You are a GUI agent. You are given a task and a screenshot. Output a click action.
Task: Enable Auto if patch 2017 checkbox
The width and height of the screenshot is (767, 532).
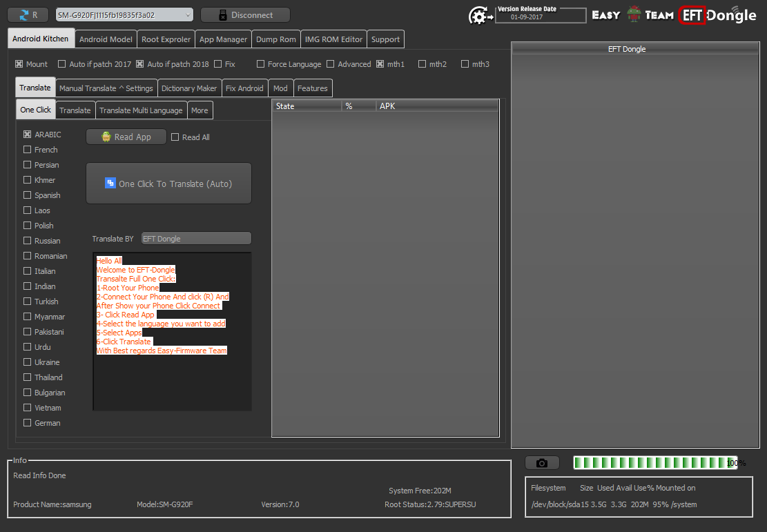coord(61,64)
